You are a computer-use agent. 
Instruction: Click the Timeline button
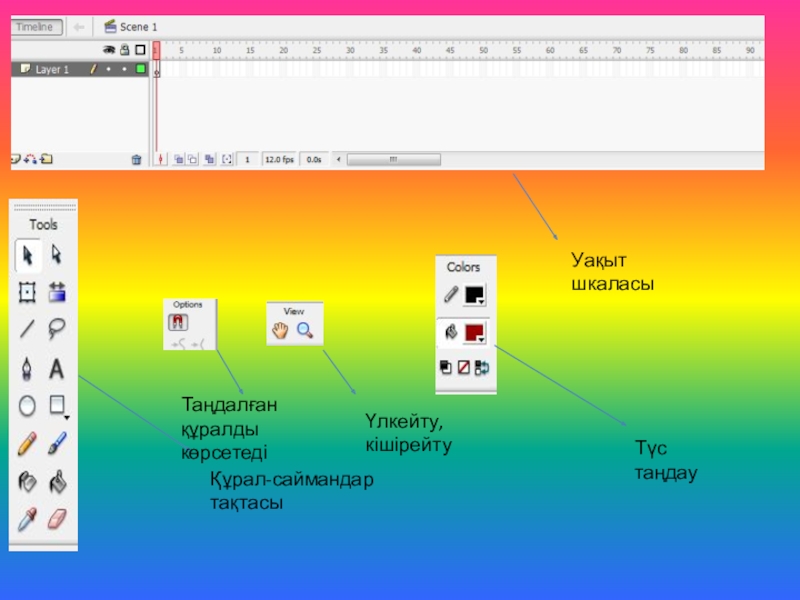(37, 27)
